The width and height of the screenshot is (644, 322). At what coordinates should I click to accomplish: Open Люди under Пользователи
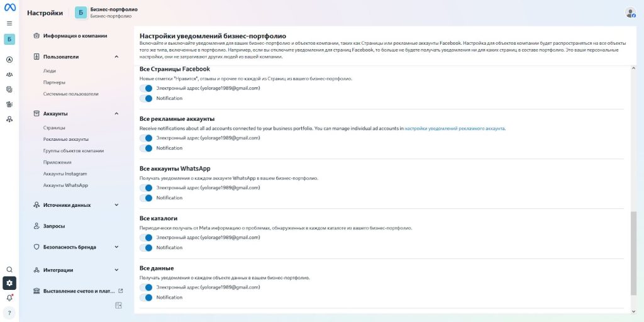click(x=49, y=71)
